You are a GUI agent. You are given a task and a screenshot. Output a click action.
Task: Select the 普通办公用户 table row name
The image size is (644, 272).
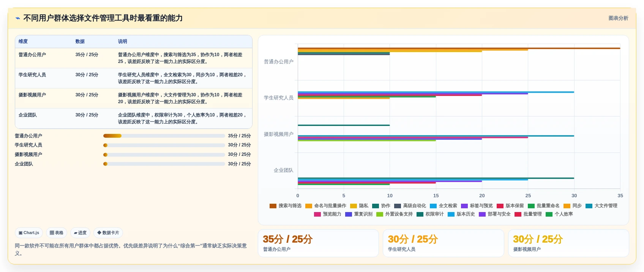(32, 55)
